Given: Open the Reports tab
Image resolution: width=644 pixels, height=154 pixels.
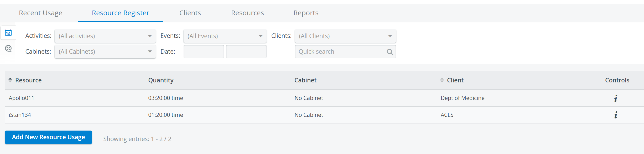Looking at the screenshot, I should point(306,13).
